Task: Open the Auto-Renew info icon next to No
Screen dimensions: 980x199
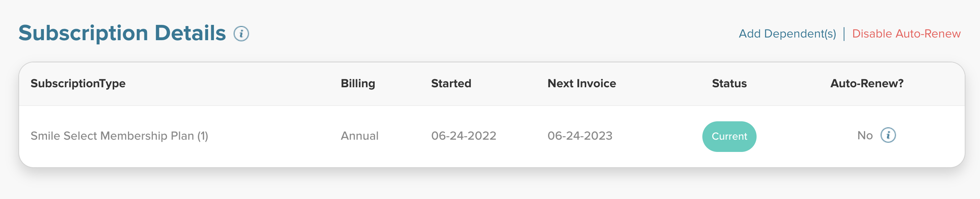Action: click(888, 135)
